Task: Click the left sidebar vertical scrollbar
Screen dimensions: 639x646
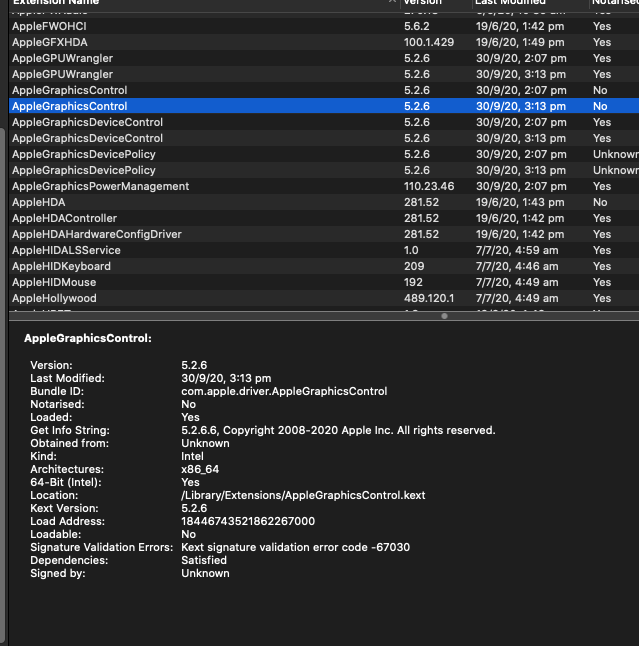Action: pyautogui.click(x=2, y=387)
